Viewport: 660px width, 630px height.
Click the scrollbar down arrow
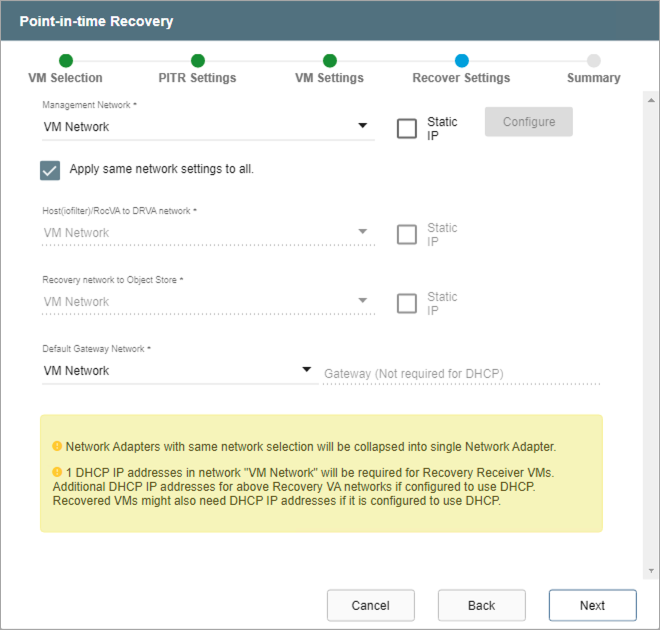pyautogui.click(x=650, y=570)
